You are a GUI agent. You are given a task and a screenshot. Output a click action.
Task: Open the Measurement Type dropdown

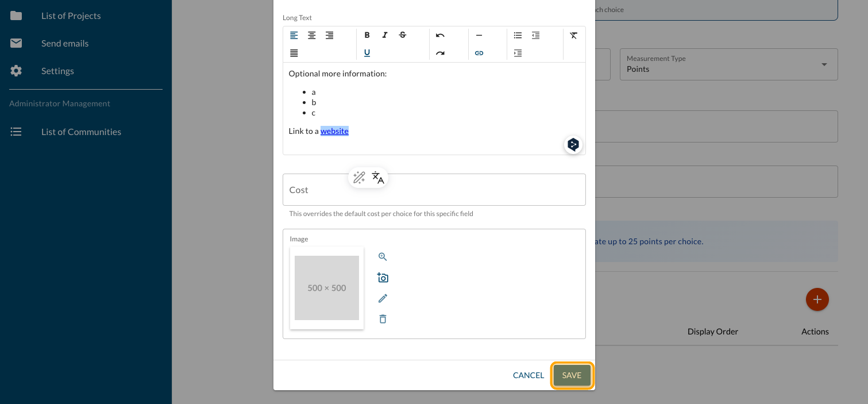click(x=728, y=64)
